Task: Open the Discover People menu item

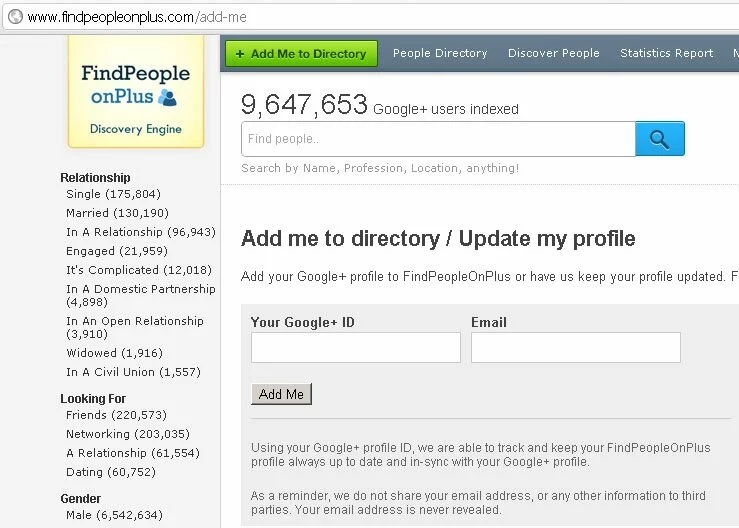Action: click(x=554, y=53)
